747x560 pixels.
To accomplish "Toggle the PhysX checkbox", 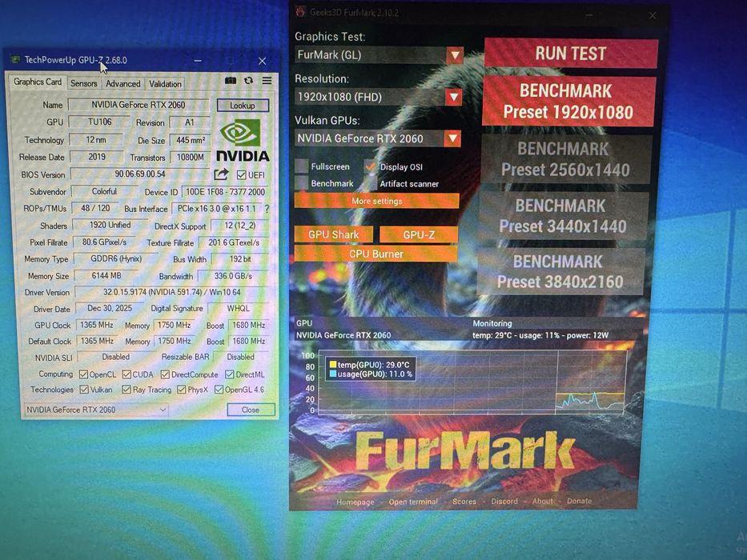I will click(x=181, y=390).
